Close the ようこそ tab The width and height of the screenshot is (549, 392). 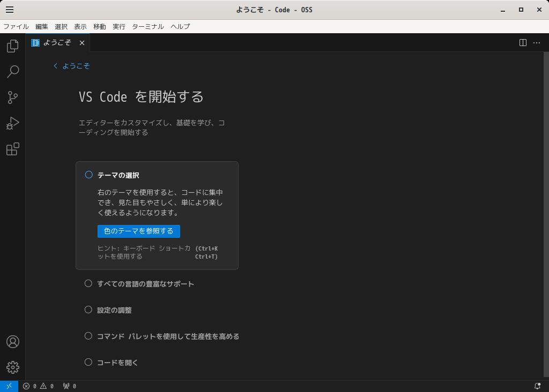click(x=82, y=43)
